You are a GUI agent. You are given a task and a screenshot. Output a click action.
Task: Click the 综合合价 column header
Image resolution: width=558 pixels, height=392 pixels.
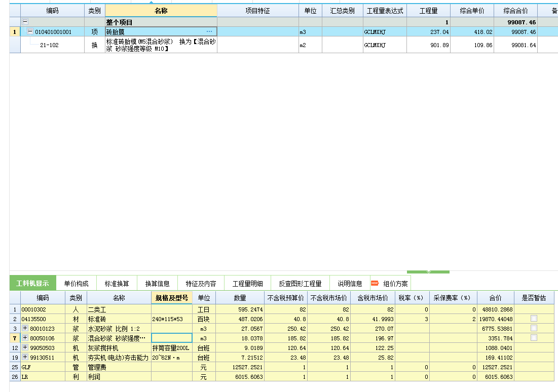click(515, 11)
